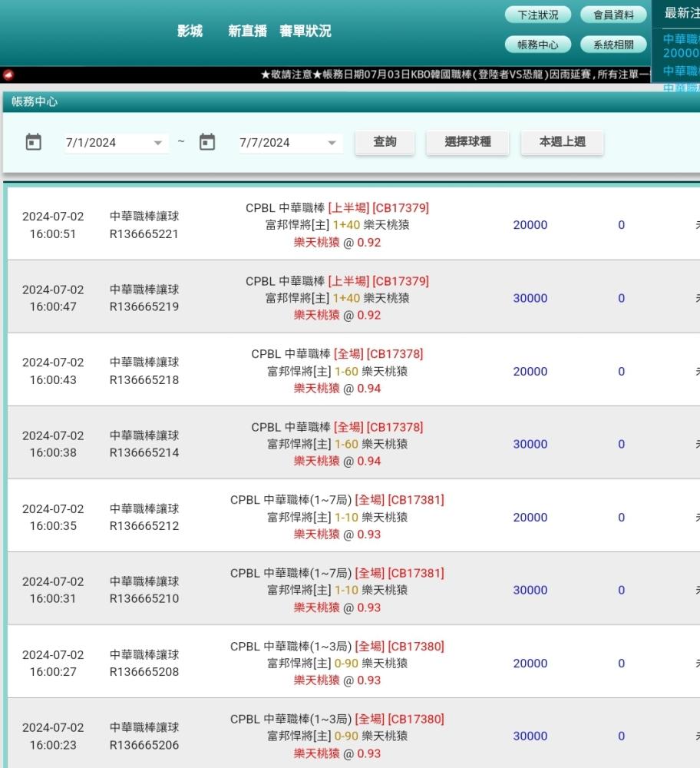Click the 會員資料 button
This screenshot has height=768, width=700.
[x=613, y=15]
